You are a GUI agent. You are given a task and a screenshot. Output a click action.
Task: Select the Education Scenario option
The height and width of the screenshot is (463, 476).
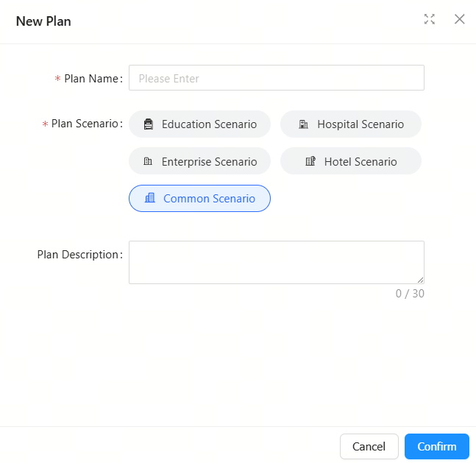click(200, 124)
